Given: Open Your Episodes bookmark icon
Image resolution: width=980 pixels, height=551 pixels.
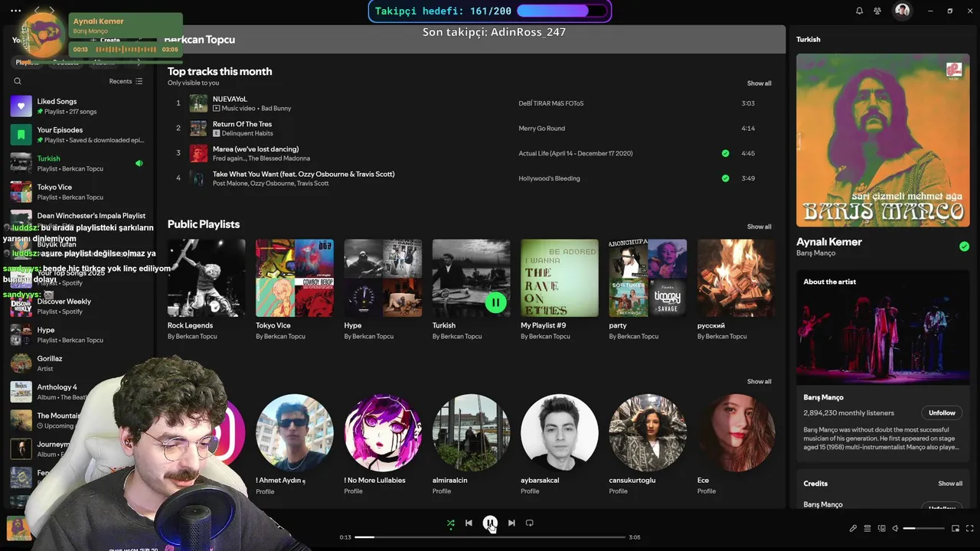Looking at the screenshot, I should click(x=21, y=135).
